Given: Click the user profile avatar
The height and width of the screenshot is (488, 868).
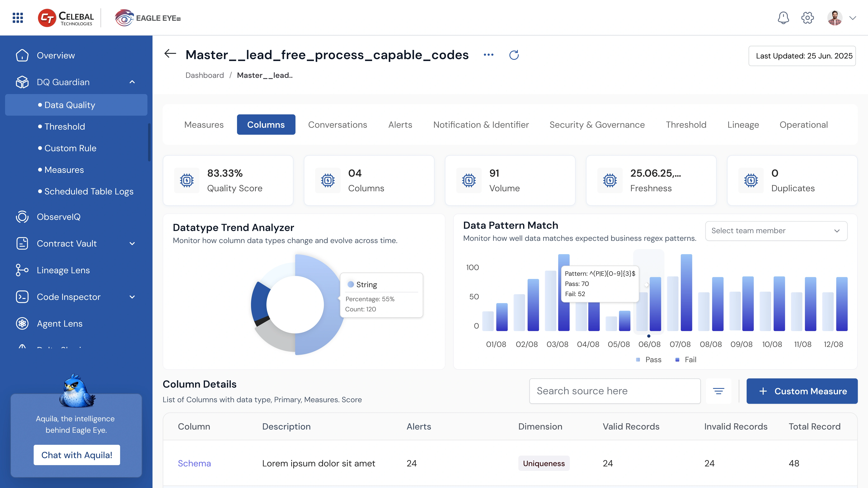Looking at the screenshot, I should click(835, 18).
